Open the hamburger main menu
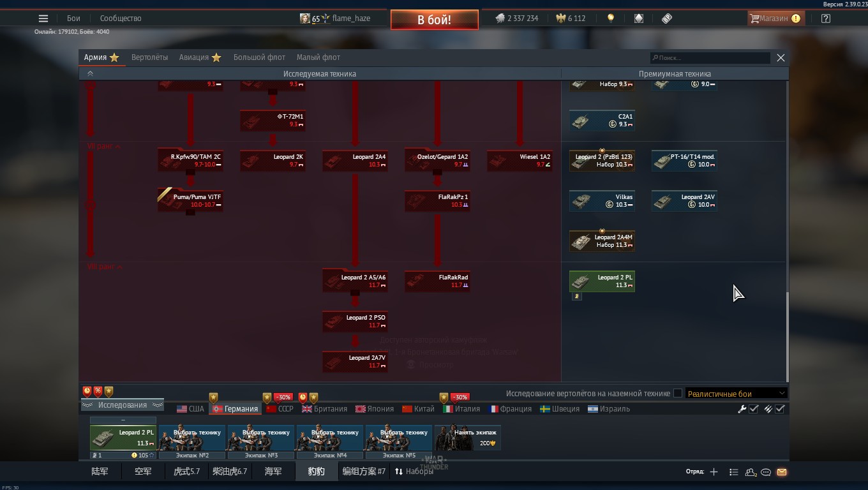 tap(43, 19)
